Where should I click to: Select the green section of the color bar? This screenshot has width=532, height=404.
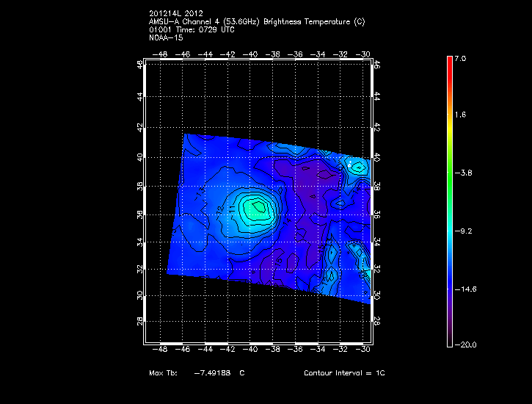click(x=450, y=173)
